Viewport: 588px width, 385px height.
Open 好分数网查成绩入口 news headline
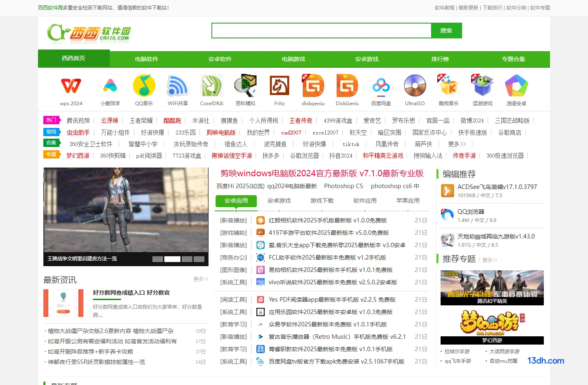pyautogui.click(x=131, y=293)
